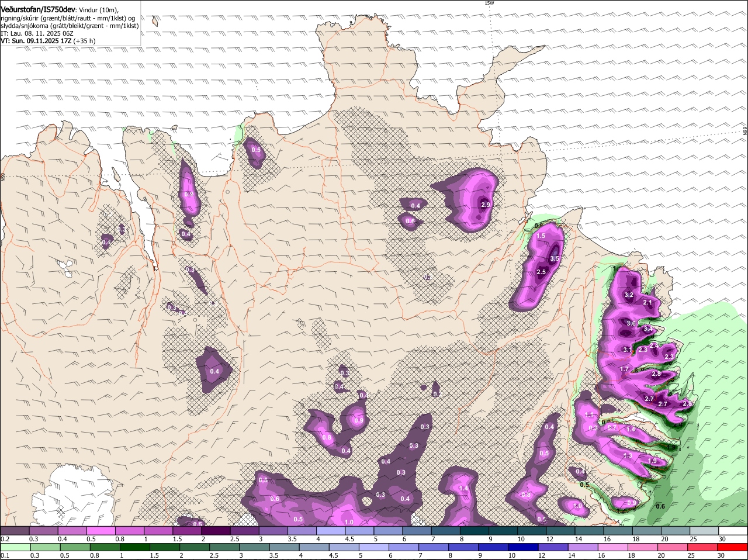Select the white swatch ending the top legend row
Image resolution: width=748 pixels, height=560 pixels.
(x=733, y=531)
